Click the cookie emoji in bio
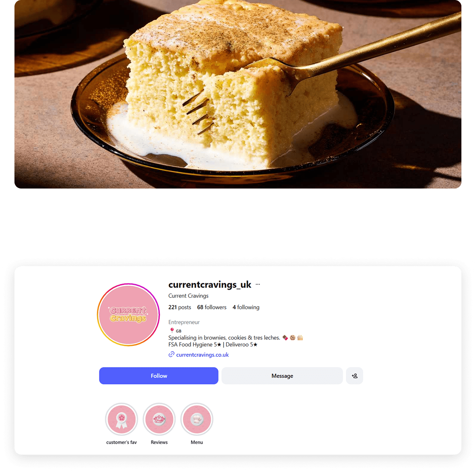Screen dimensions: 476x472 [293, 338]
